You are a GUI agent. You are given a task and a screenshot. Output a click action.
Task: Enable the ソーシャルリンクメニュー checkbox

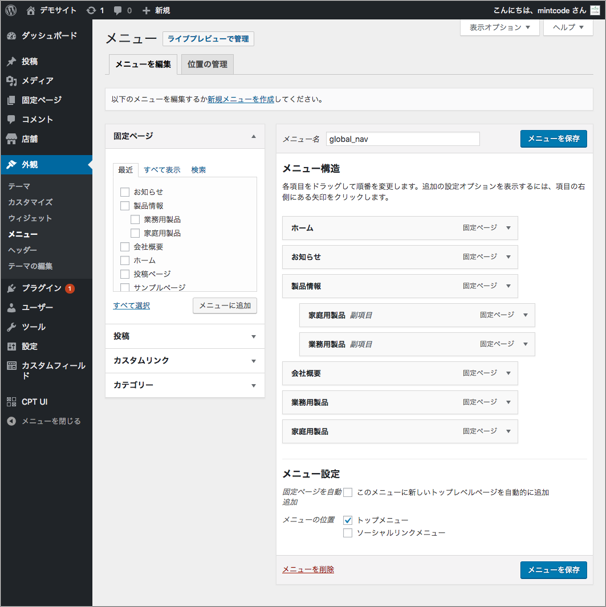click(348, 533)
